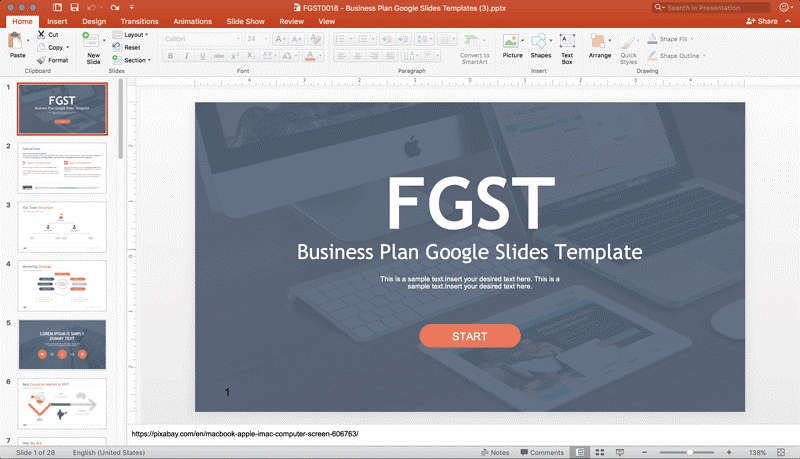Open Quick Styles gallery

(x=628, y=48)
